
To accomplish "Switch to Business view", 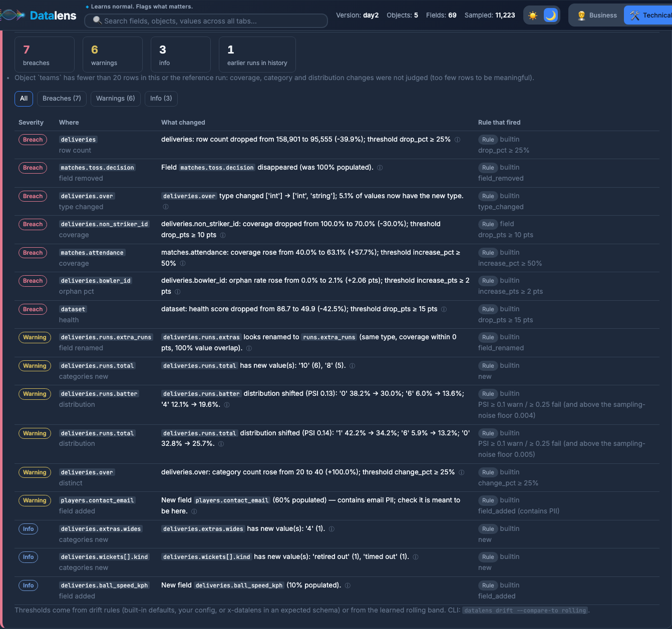I will (x=597, y=16).
